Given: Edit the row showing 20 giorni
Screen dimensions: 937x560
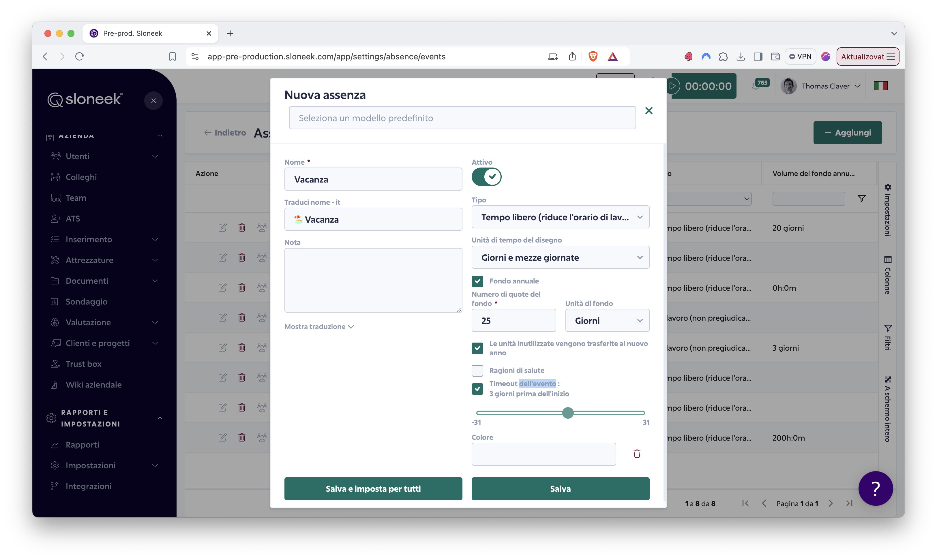Looking at the screenshot, I should (x=222, y=228).
